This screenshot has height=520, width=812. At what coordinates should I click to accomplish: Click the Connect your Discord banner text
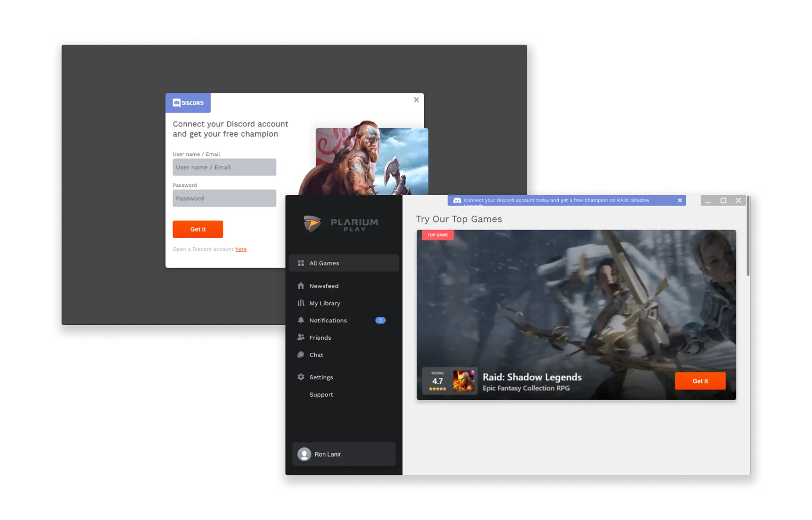pos(556,201)
